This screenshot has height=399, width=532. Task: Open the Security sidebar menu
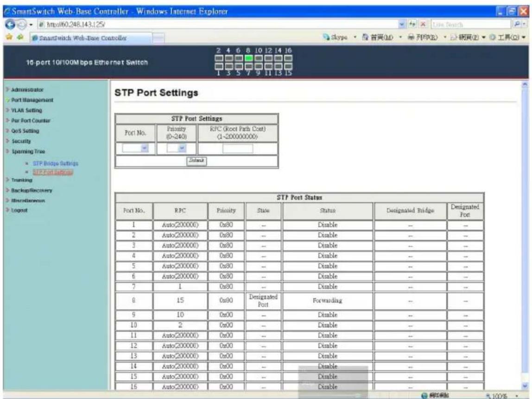21,141
